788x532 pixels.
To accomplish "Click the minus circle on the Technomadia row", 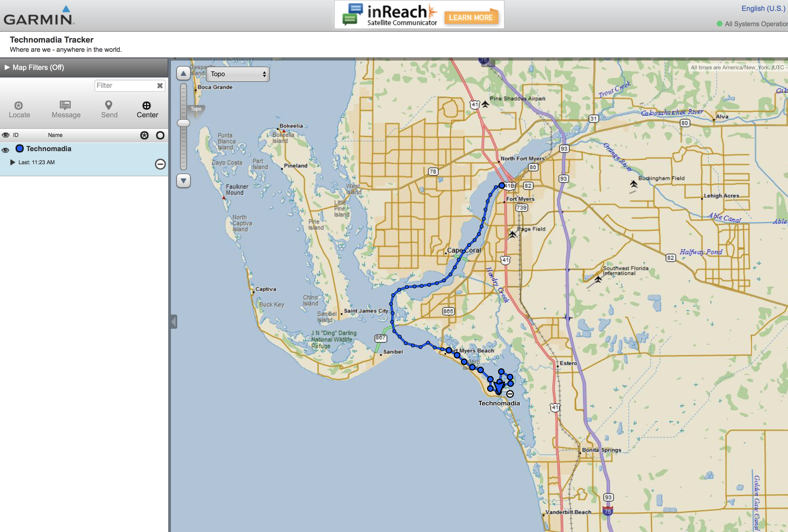I will tap(160, 164).
